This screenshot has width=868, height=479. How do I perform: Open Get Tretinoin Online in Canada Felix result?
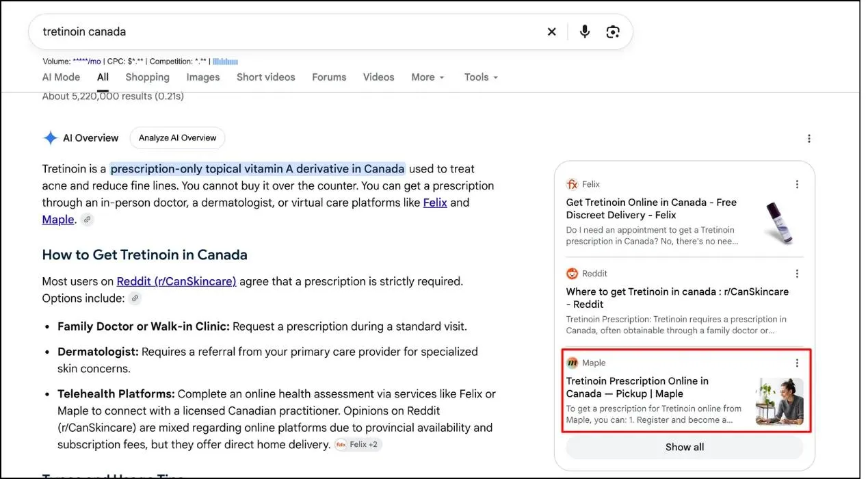(x=651, y=209)
